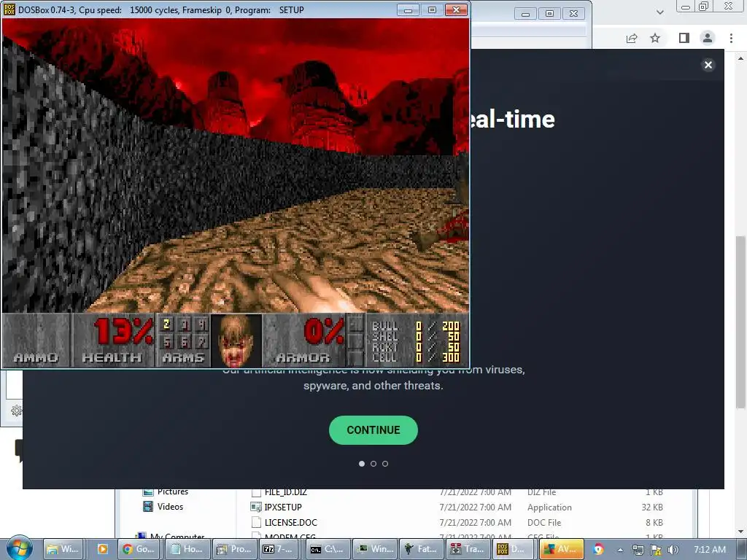Viewport: 747px width, 560px height.
Task: Open the Chrome profile avatar
Action: tap(708, 38)
